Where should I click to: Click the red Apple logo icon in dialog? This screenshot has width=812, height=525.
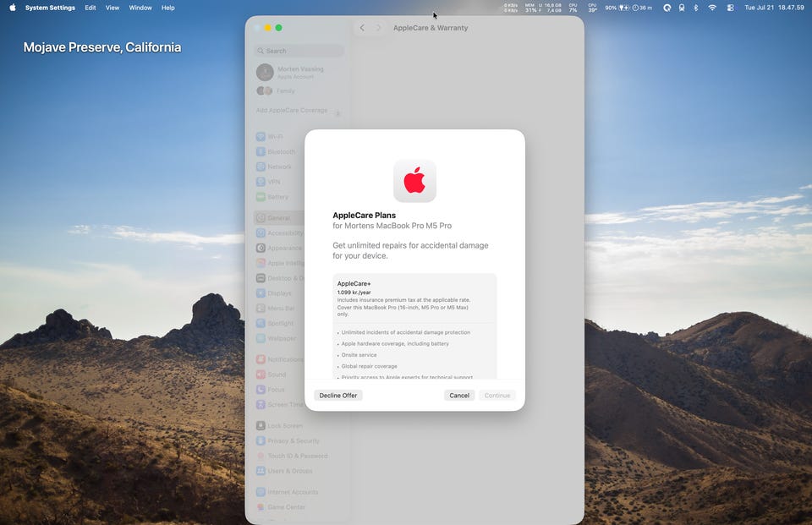(414, 181)
